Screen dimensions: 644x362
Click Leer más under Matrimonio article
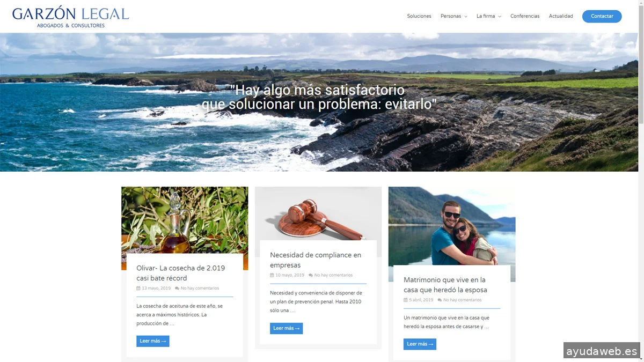pyautogui.click(x=420, y=344)
